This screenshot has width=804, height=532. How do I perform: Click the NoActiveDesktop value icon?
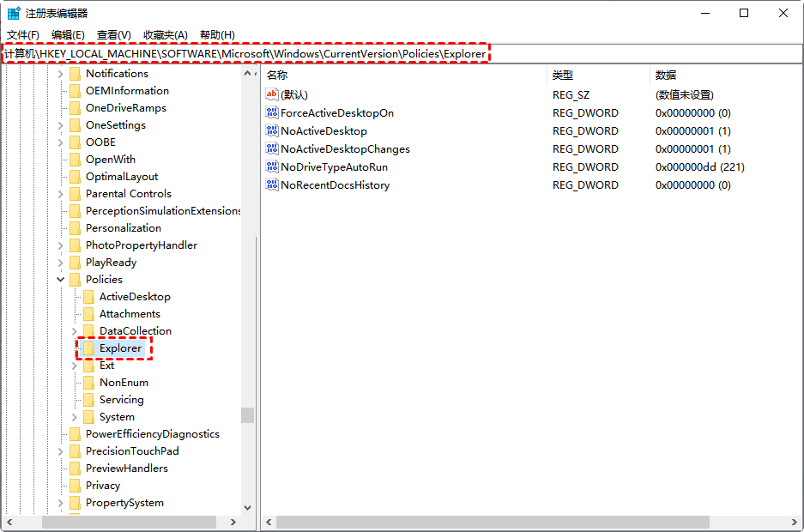click(272, 131)
